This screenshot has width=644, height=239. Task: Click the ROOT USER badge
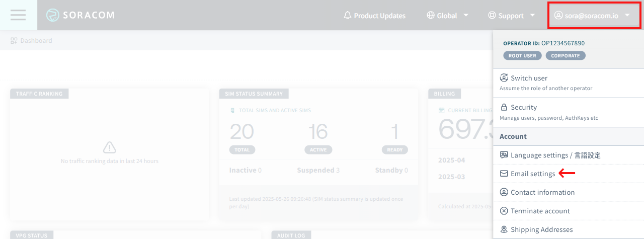pos(522,56)
